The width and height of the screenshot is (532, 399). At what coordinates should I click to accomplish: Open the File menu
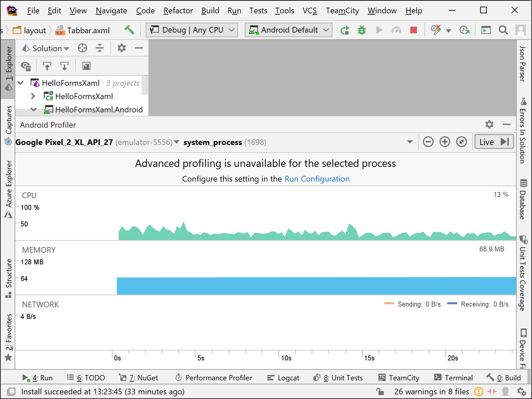tap(33, 11)
